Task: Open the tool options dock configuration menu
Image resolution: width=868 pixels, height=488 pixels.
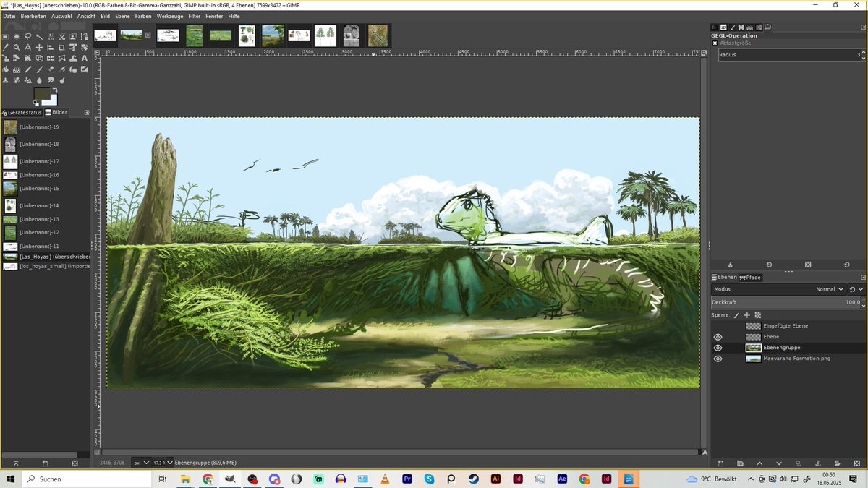Action: [x=863, y=27]
